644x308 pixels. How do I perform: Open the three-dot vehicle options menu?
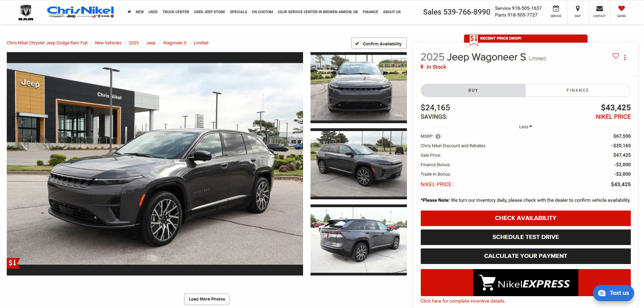(x=625, y=58)
